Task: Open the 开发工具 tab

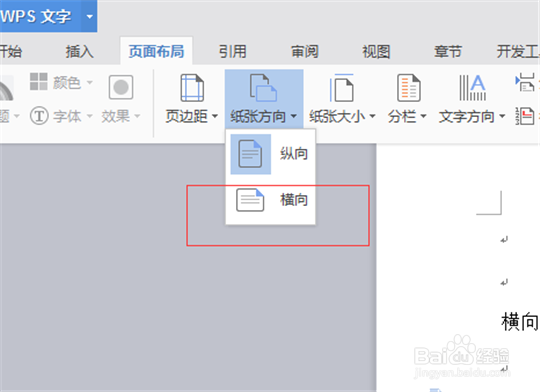Action: coord(518,52)
